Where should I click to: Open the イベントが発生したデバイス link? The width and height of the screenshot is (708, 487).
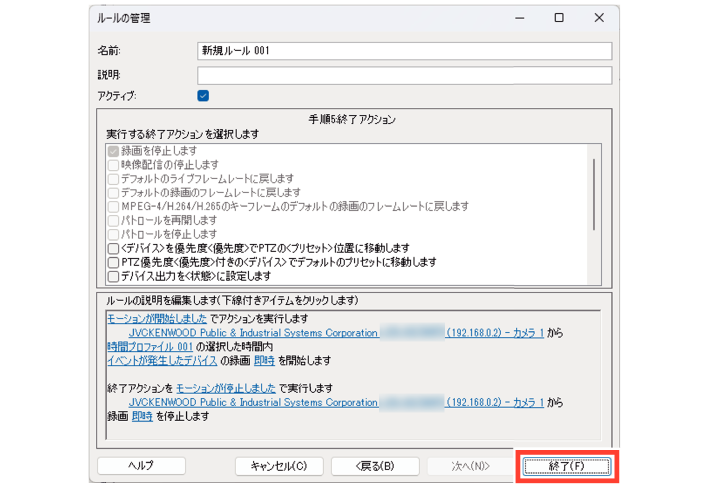coord(163,361)
